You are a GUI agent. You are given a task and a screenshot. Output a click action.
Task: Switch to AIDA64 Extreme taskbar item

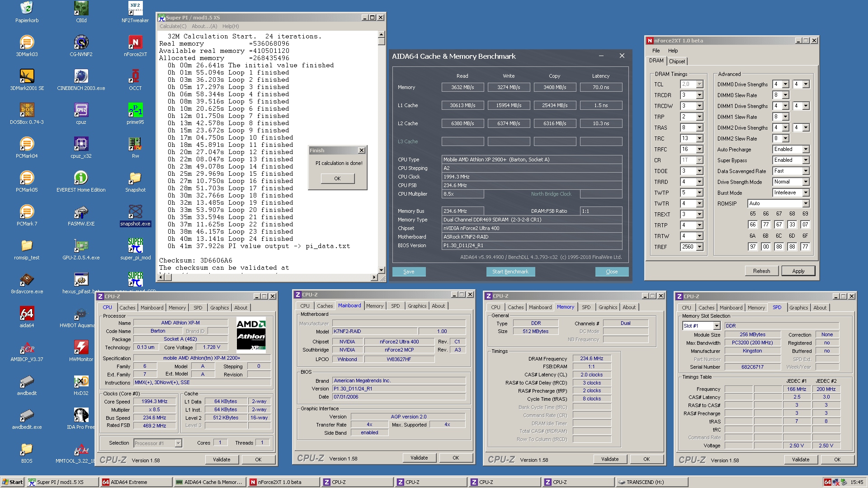click(x=136, y=482)
